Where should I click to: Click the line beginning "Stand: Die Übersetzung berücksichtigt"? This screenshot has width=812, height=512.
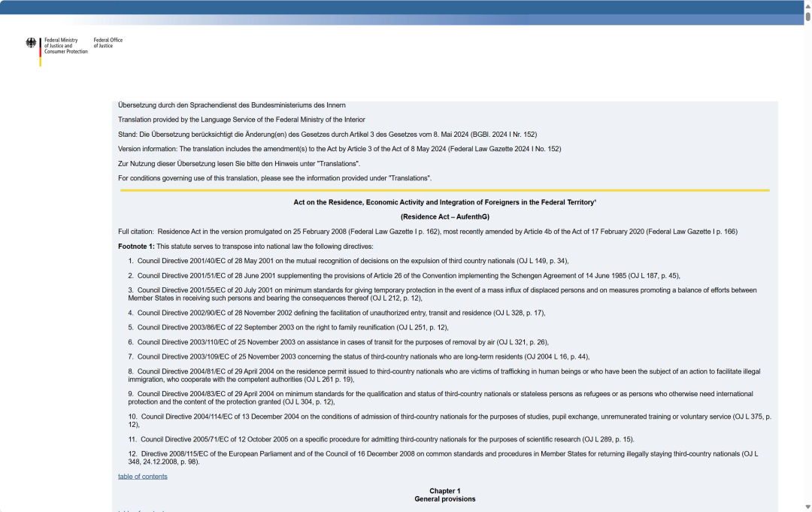[x=327, y=135]
